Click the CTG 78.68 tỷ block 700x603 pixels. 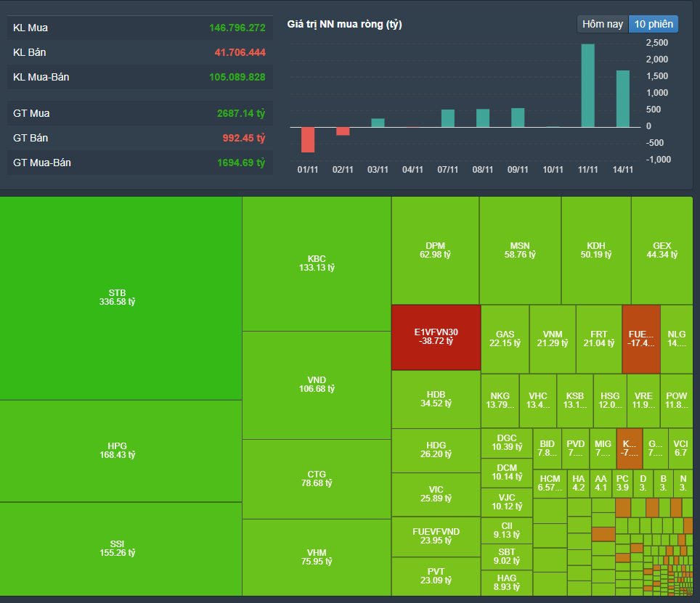point(317,479)
